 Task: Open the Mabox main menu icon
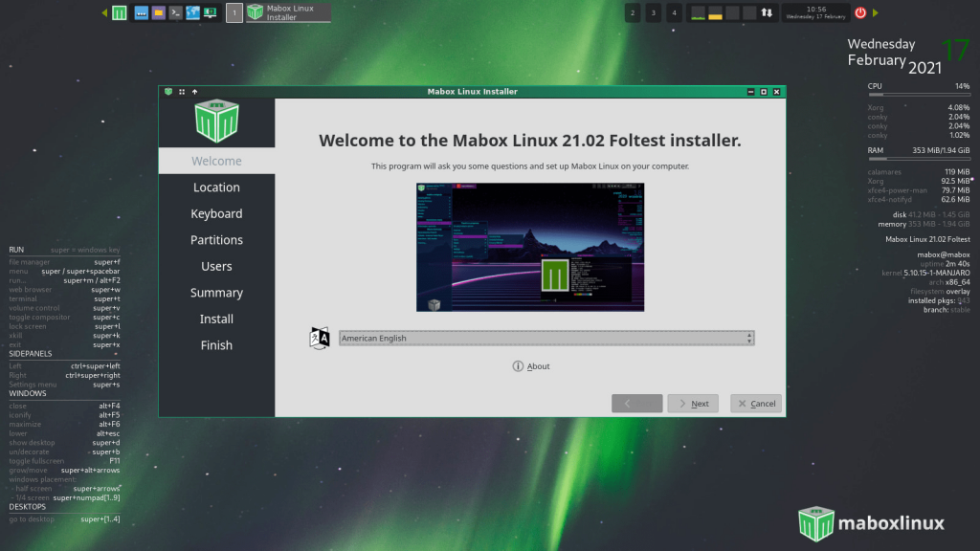pyautogui.click(x=120, y=12)
